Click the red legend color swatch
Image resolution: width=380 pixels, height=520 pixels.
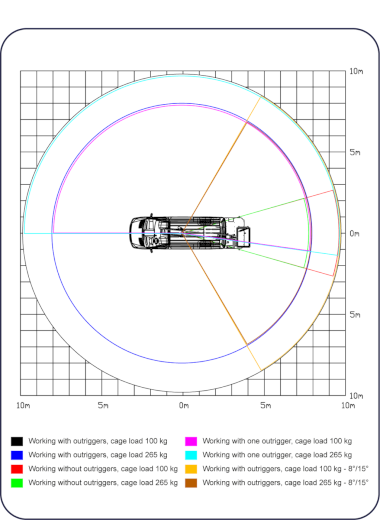click(x=17, y=469)
